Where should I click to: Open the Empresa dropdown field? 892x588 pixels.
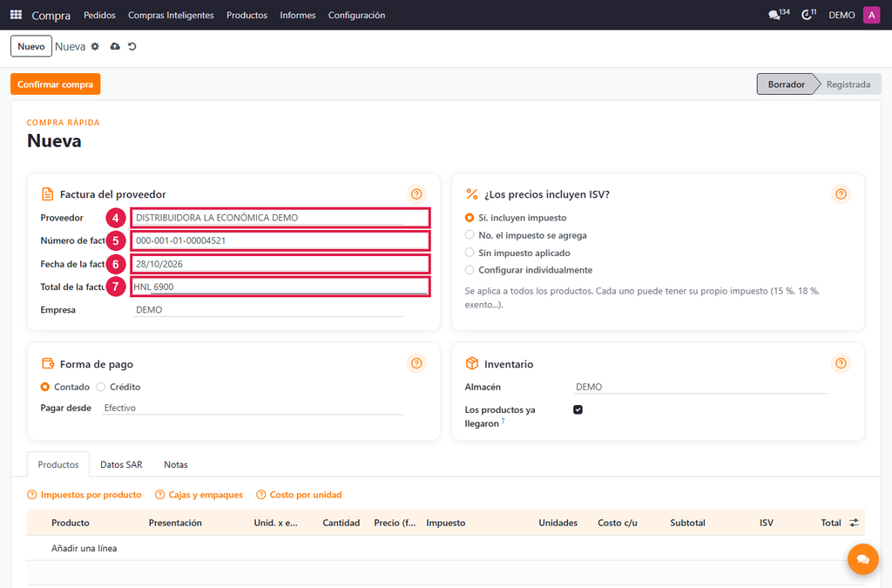tap(268, 310)
